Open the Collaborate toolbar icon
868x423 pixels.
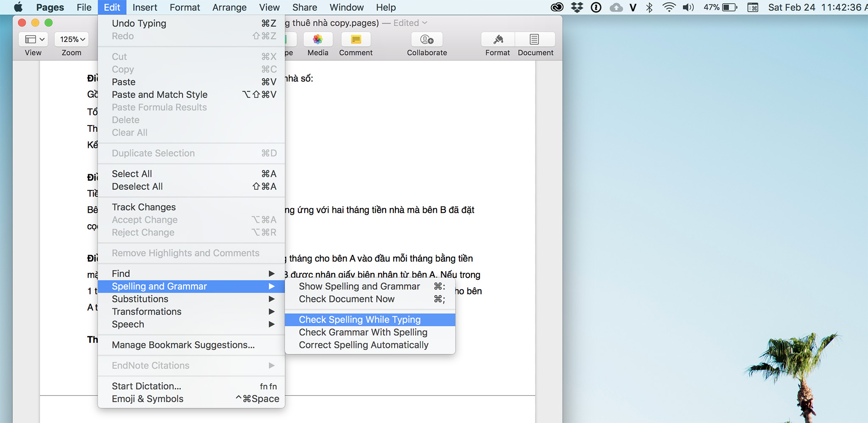427,40
